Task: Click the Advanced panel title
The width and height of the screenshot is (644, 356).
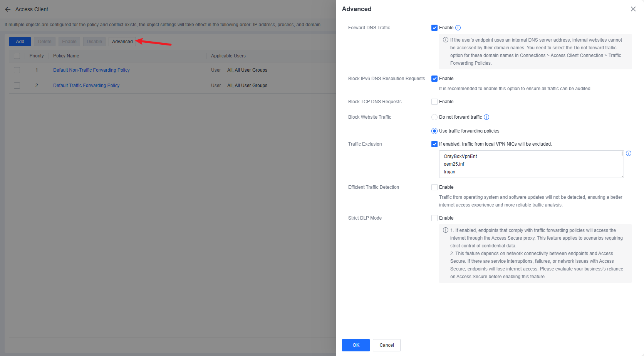Action: (x=357, y=9)
